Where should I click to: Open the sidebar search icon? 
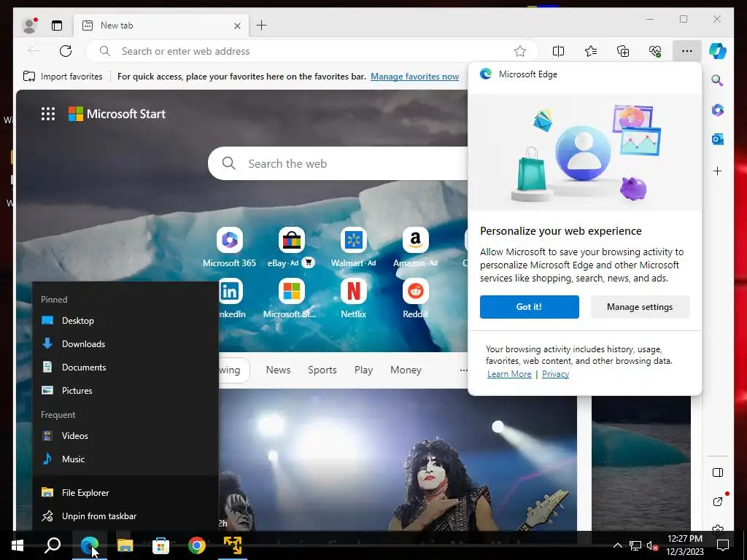tap(718, 80)
